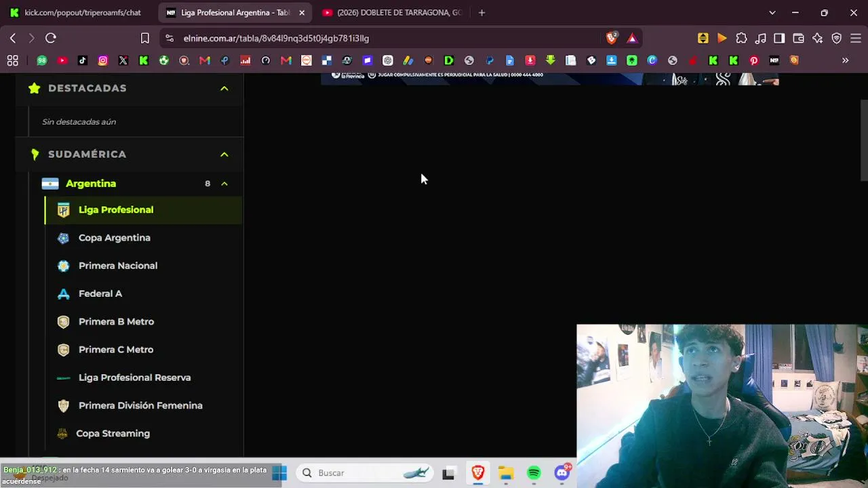This screenshot has height=488, width=868.
Task: Open the browser extensions puzzle menu
Action: tap(741, 39)
